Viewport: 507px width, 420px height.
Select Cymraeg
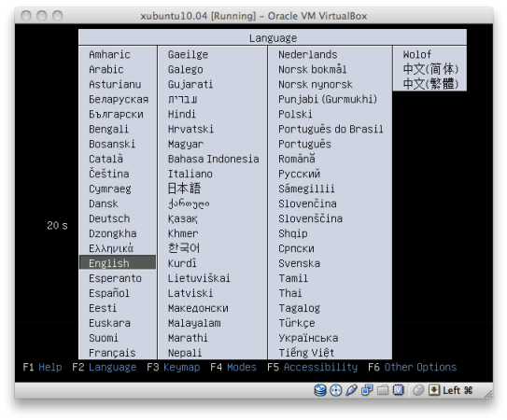pyautogui.click(x=110, y=189)
